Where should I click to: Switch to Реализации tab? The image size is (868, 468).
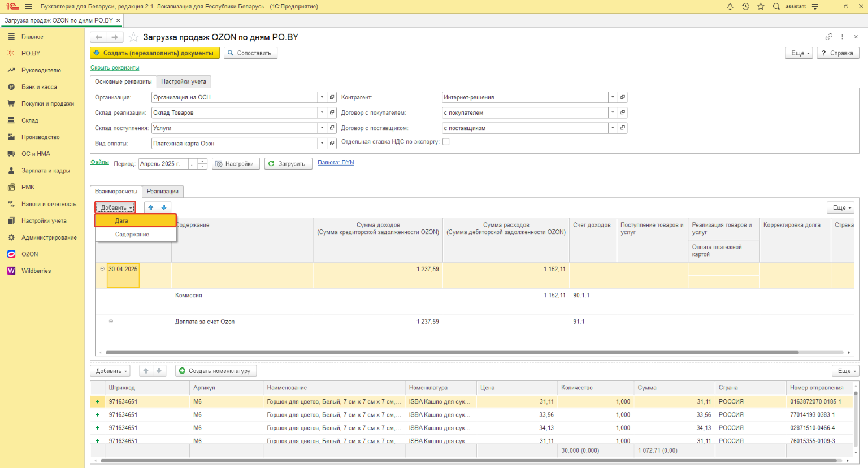[163, 191]
